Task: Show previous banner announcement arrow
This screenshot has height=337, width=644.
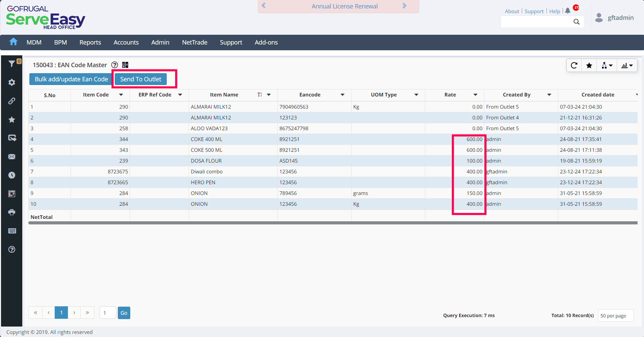Action: click(x=264, y=6)
